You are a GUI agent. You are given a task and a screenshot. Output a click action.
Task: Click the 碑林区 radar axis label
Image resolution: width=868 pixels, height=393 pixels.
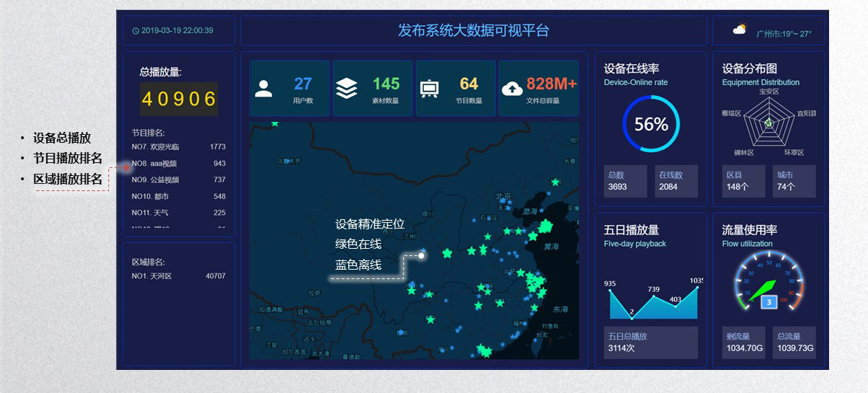[x=744, y=152]
